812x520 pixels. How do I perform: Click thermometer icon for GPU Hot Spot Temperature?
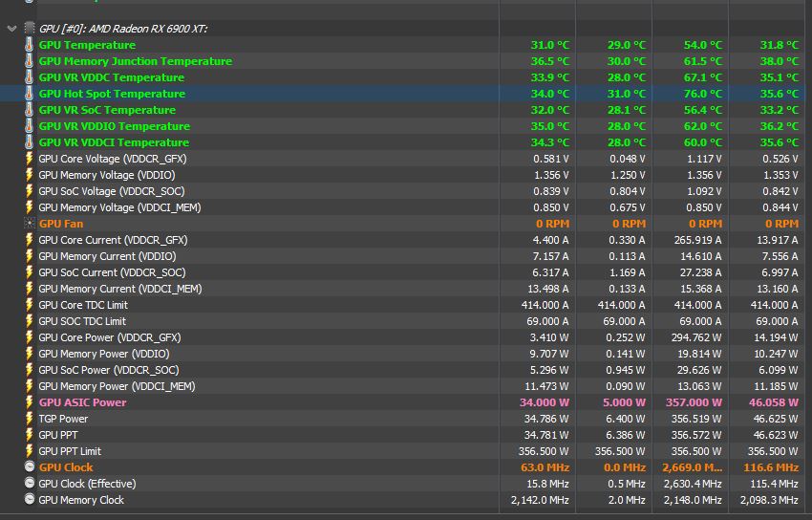[30, 94]
